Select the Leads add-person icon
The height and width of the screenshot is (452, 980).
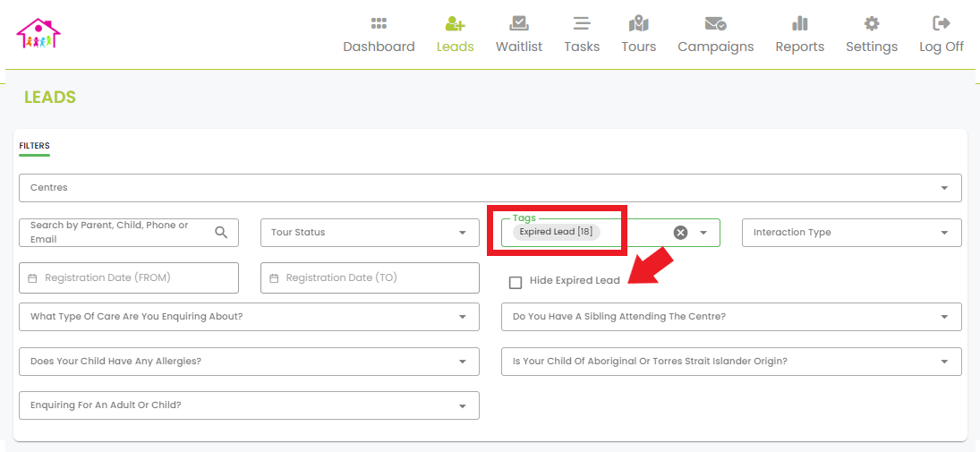click(455, 24)
